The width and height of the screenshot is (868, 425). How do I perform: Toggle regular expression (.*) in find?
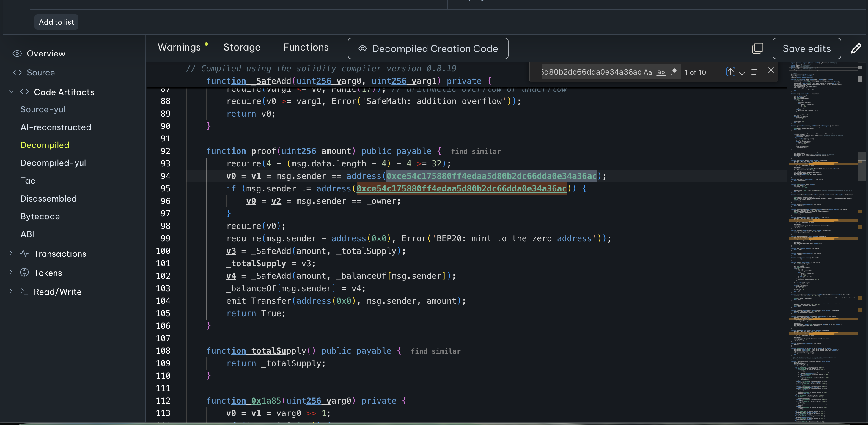pyautogui.click(x=674, y=72)
